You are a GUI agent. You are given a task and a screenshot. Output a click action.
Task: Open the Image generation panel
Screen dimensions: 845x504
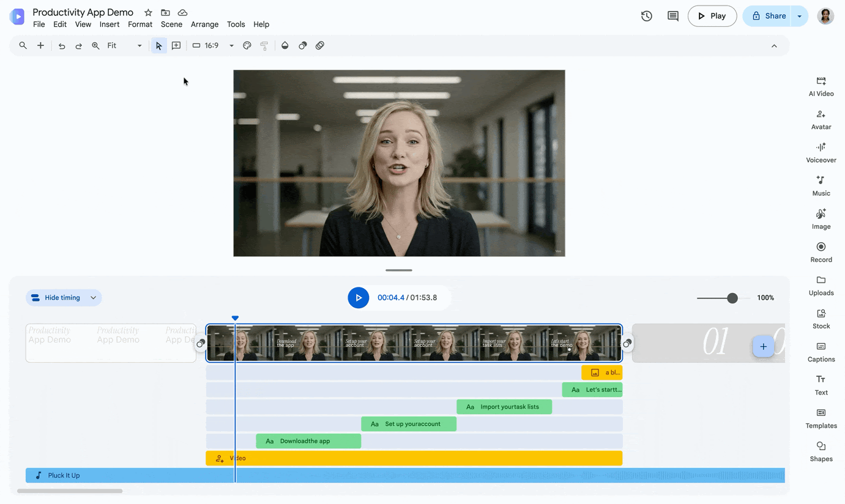pyautogui.click(x=821, y=220)
